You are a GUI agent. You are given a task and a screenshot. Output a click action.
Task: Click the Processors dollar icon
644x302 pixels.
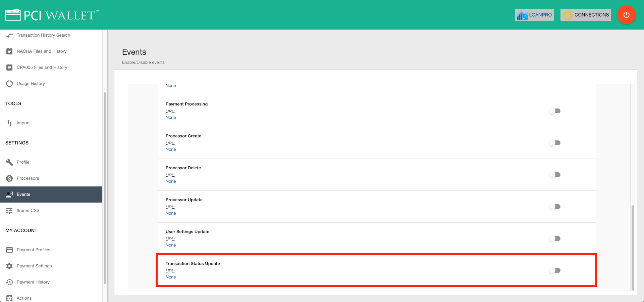coord(9,178)
